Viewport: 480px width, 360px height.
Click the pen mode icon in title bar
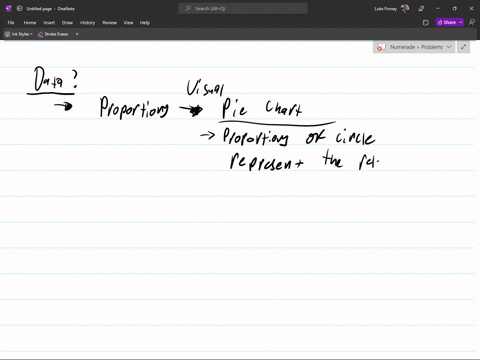[x=421, y=9]
